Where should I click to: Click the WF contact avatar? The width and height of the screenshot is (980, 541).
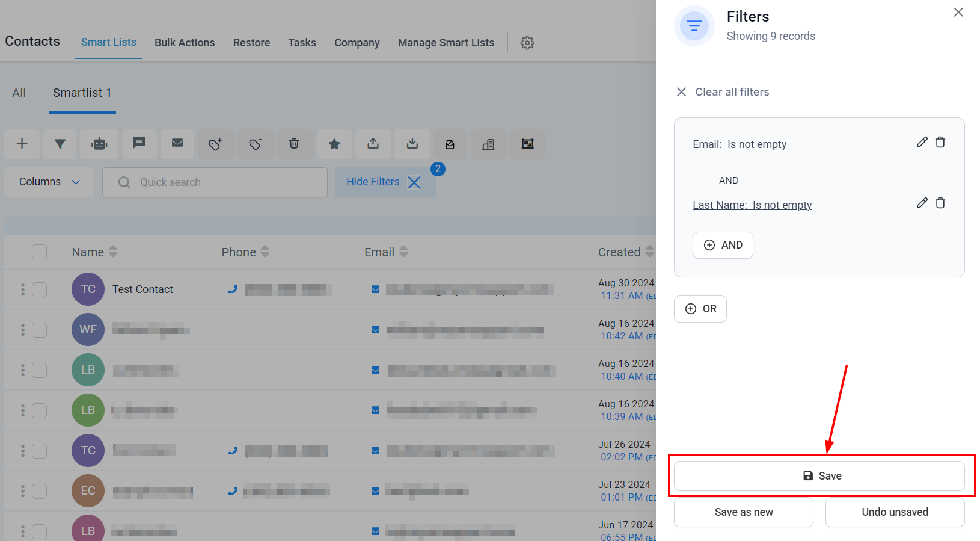tap(88, 330)
